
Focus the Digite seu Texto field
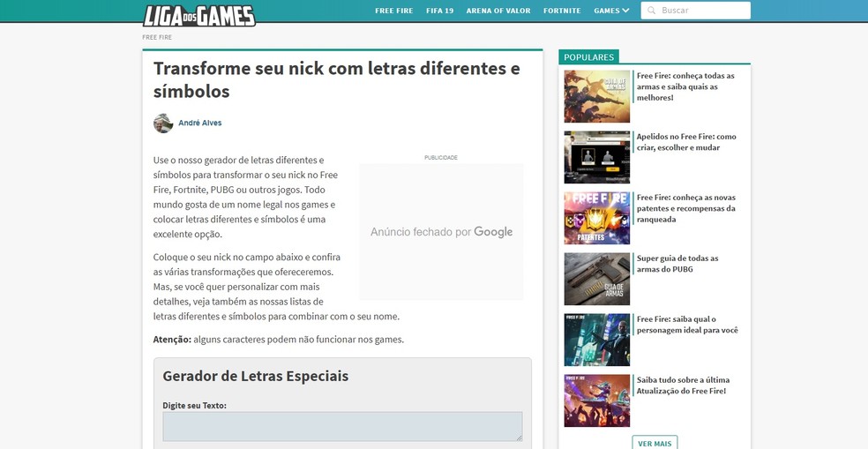342,426
